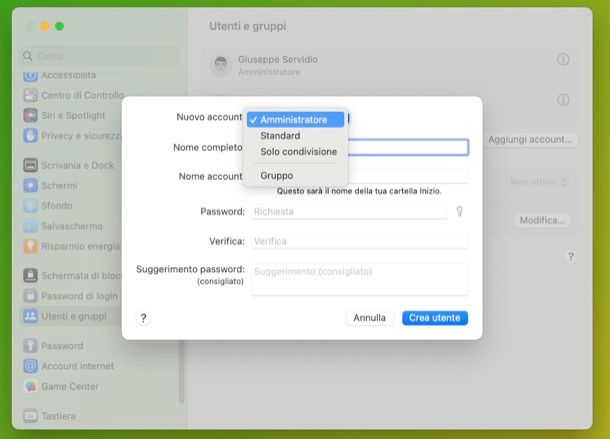Click Giuseppe Servidio's avatar
Viewport: 610px width, 439px height.
click(x=221, y=65)
